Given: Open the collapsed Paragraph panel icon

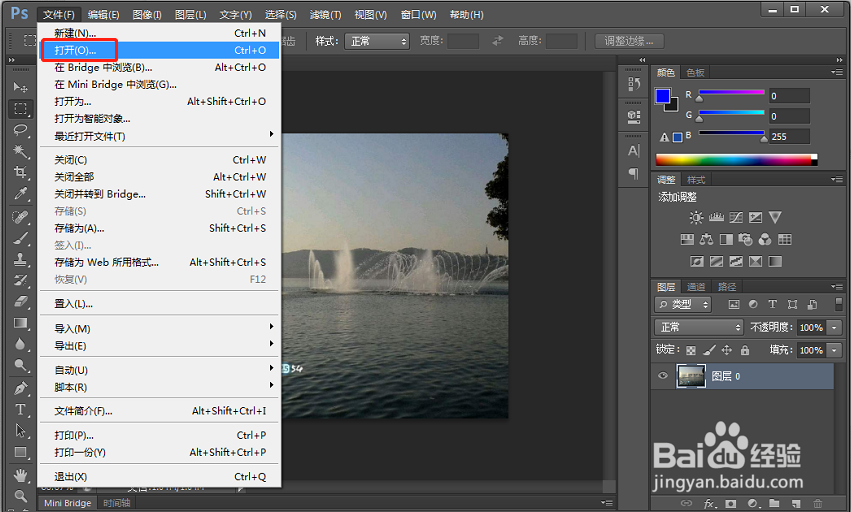Looking at the screenshot, I should (x=633, y=173).
